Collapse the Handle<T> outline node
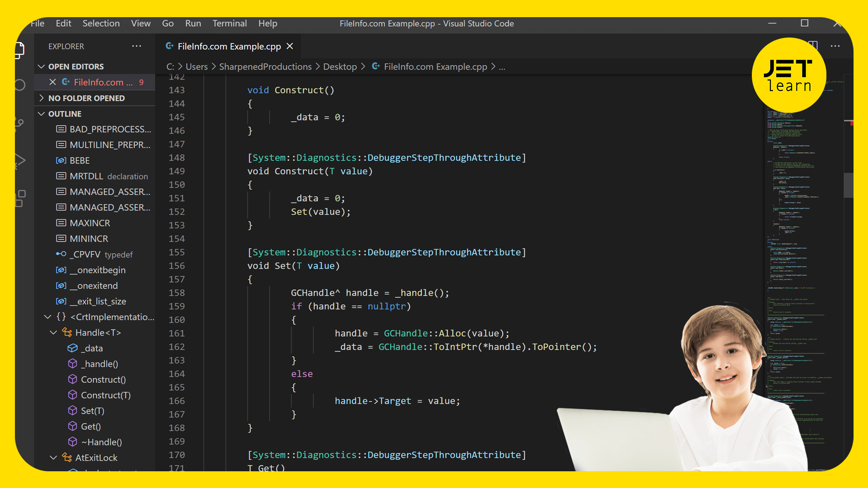Screen dimensions: 868x488 (x=53, y=333)
